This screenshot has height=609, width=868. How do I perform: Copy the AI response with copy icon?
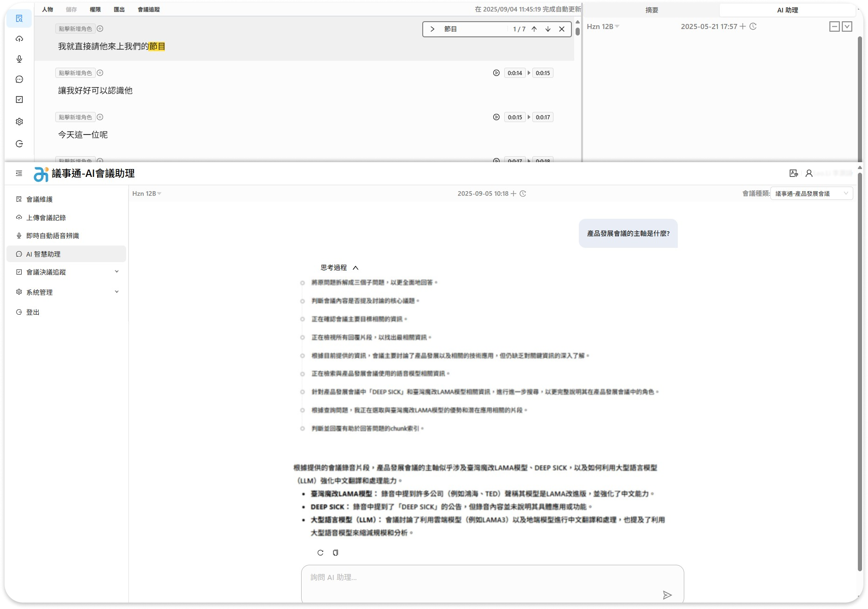[336, 553]
